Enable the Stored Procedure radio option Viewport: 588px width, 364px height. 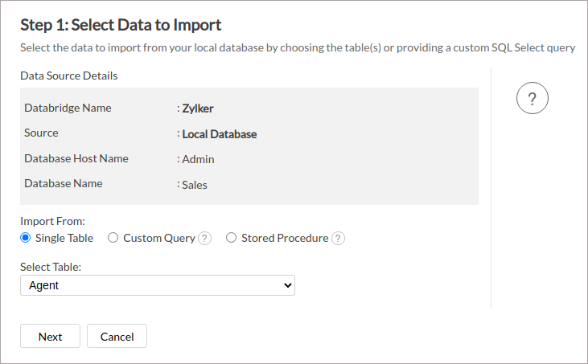coord(232,238)
